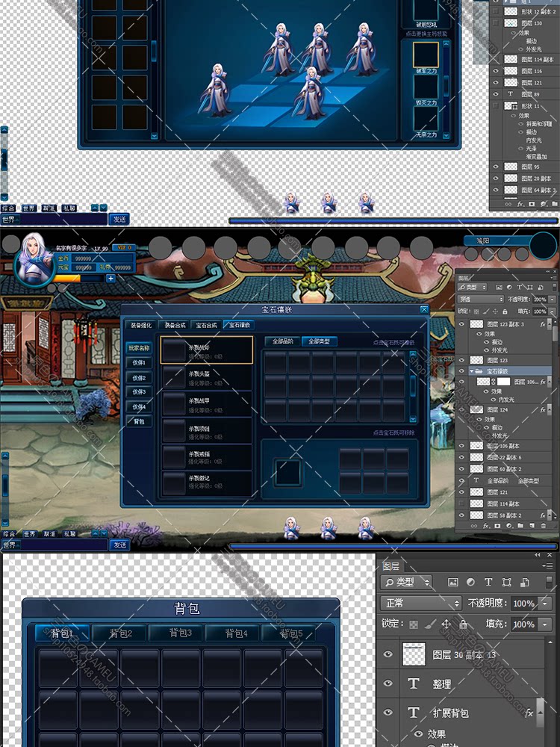Screen dimensions: 560x747
Task: Click scroll-down arrow of the gem grid
Action: click(413, 419)
